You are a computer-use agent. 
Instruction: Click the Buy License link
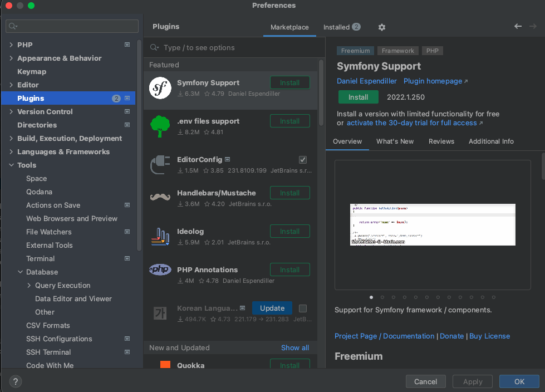click(490, 336)
